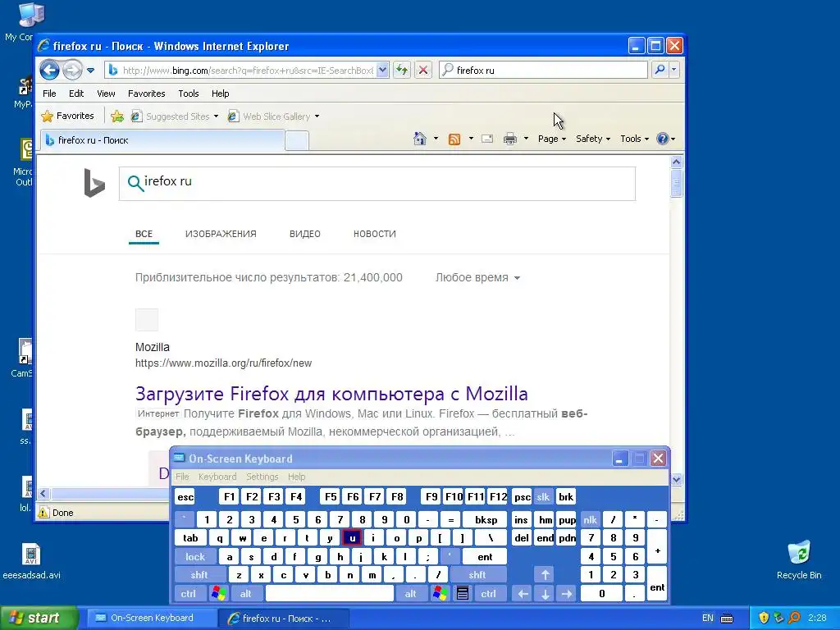The image size is (840, 630).
Task: Click the IE Back navigation button
Action: pyautogui.click(x=49, y=70)
